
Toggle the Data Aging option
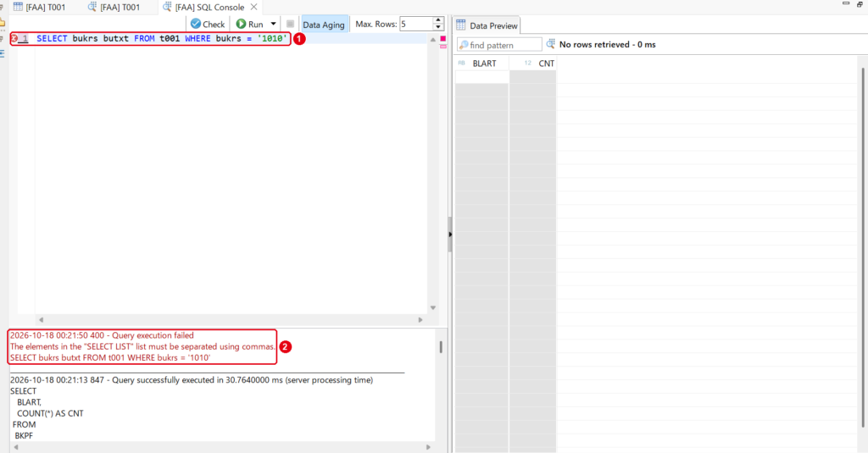click(324, 25)
